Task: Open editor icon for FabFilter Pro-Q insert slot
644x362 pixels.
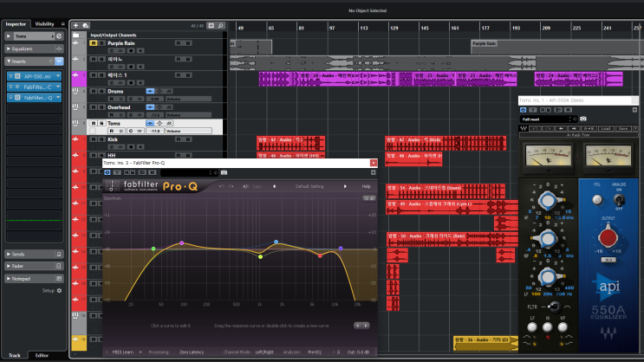Action: 17,98
